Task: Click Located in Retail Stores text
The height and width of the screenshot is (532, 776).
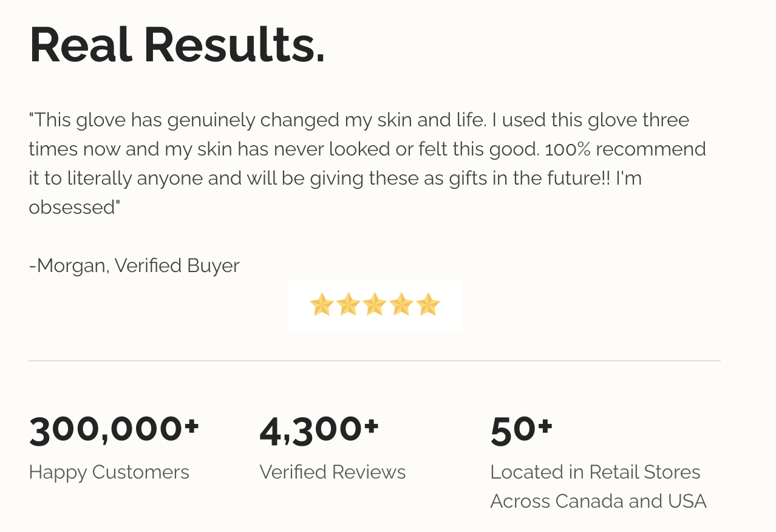Action: point(596,472)
